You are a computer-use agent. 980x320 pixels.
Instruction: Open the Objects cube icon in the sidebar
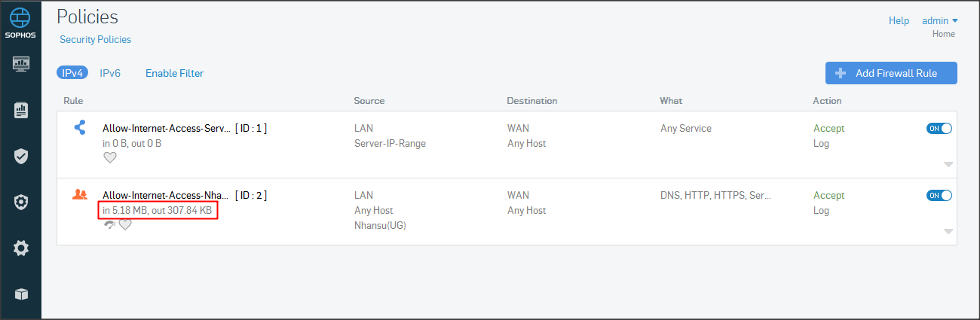pos(21,294)
